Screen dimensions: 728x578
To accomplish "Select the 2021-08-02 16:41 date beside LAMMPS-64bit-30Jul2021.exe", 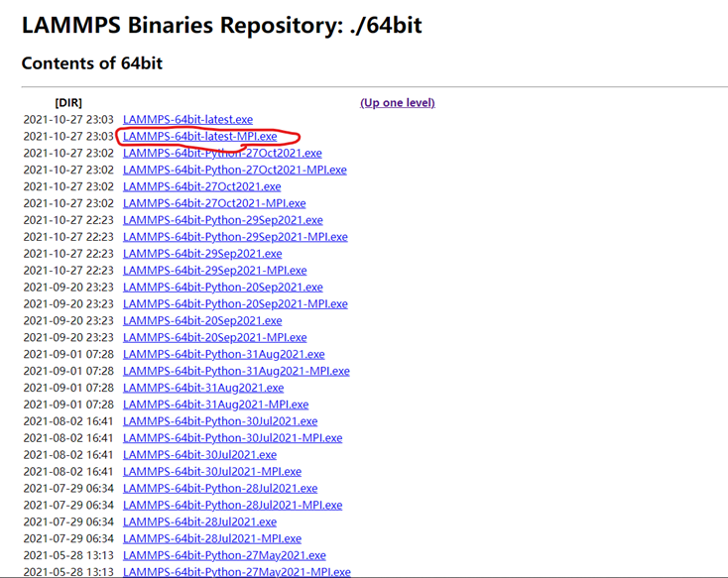I will tap(68, 454).
